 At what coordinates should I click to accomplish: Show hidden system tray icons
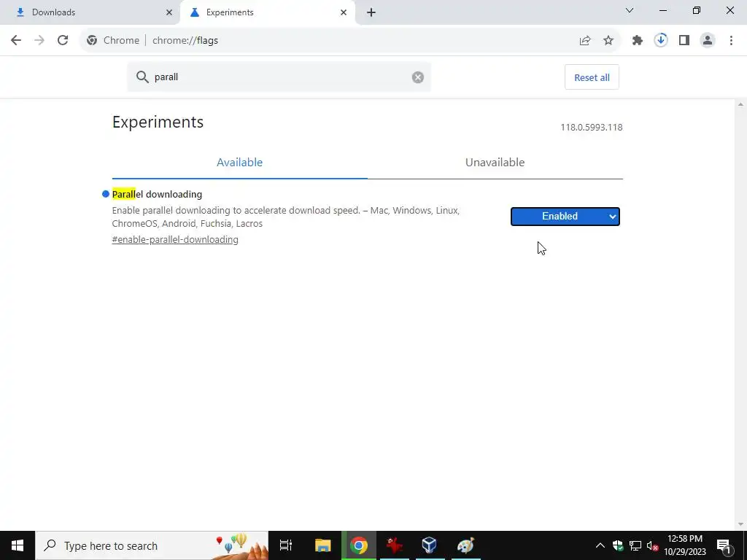(600, 545)
